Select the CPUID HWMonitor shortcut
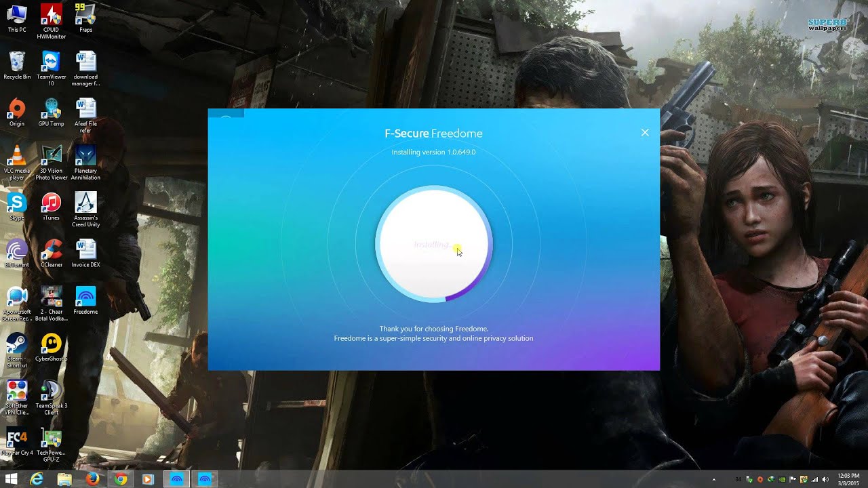This screenshot has width=868, height=488. tap(51, 22)
